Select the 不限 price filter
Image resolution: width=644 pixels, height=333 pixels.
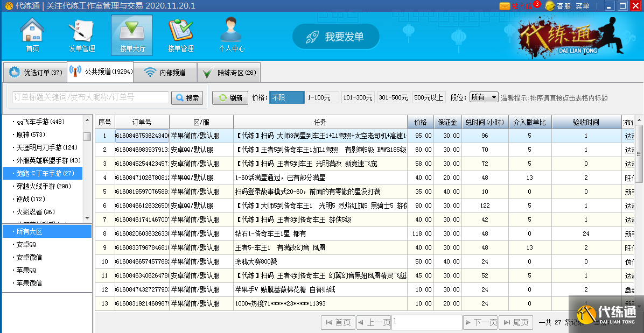click(x=286, y=97)
